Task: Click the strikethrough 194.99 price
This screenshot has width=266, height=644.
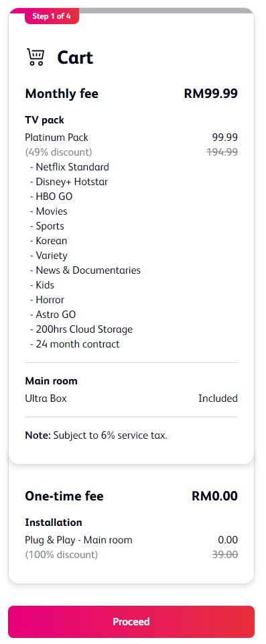Action: 222,152
